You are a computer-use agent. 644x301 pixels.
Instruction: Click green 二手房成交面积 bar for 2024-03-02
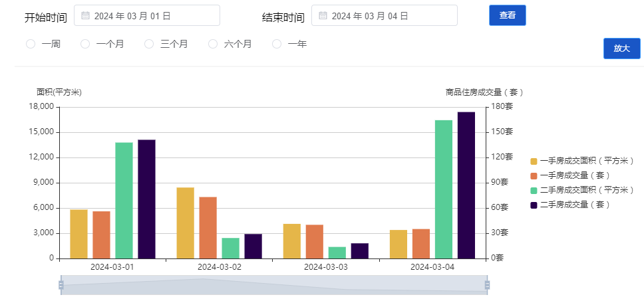pos(230,248)
